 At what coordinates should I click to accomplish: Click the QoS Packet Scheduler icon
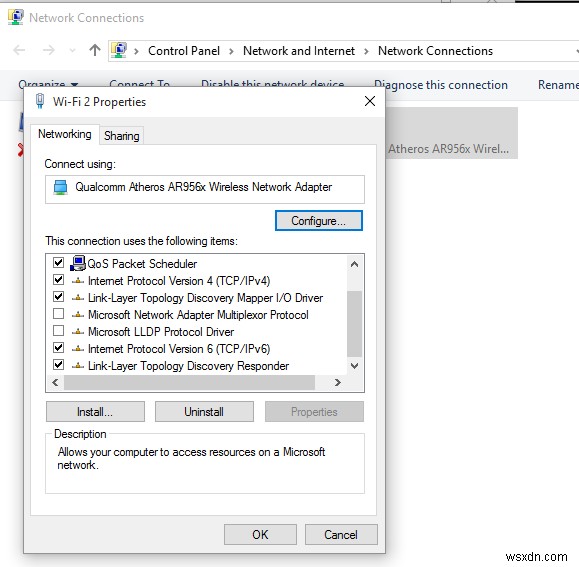[78, 264]
